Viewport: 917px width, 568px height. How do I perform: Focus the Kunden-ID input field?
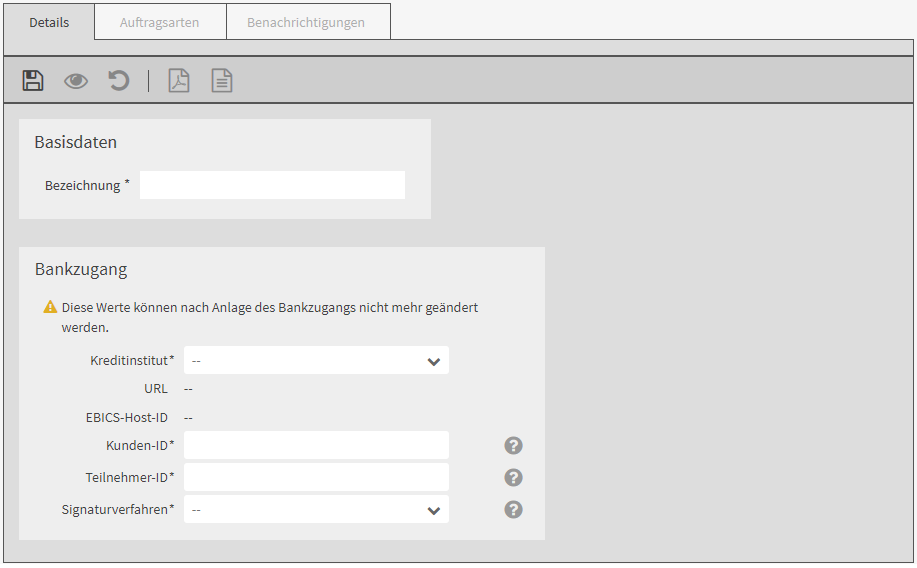[316, 446]
